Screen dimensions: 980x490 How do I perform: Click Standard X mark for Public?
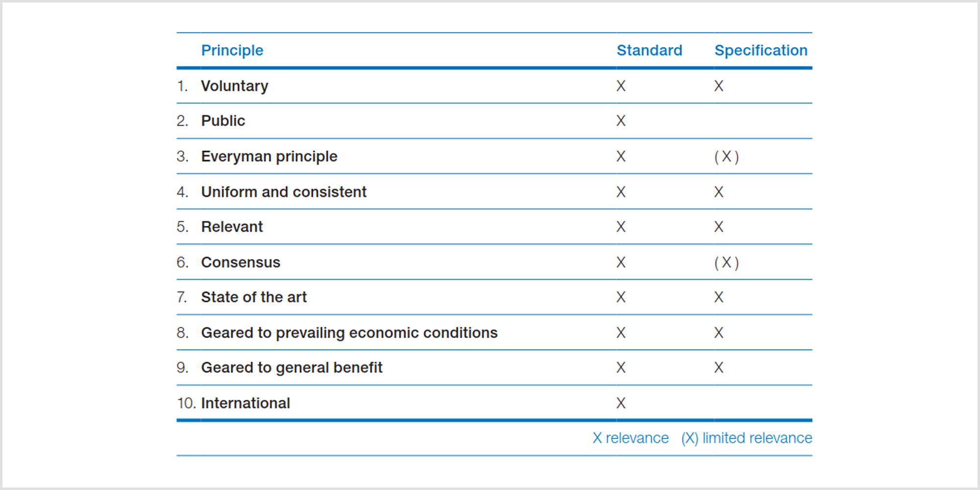pos(621,121)
